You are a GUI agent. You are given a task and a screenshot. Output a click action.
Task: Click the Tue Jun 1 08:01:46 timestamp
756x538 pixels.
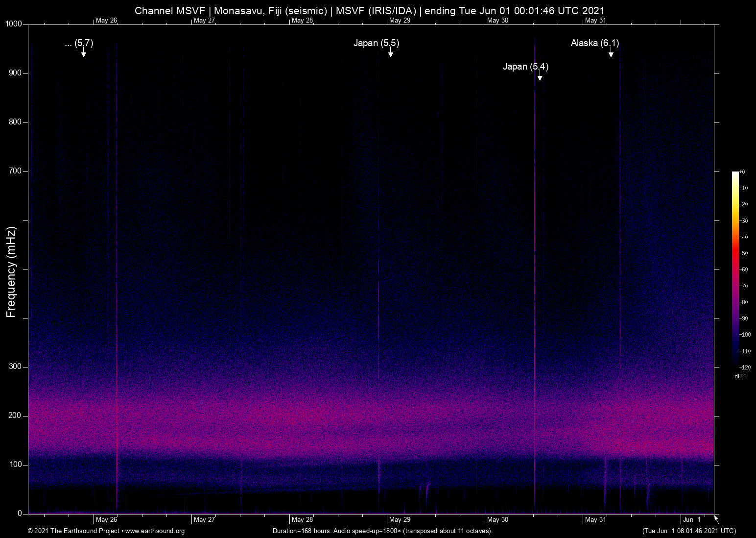pyautogui.click(x=689, y=531)
